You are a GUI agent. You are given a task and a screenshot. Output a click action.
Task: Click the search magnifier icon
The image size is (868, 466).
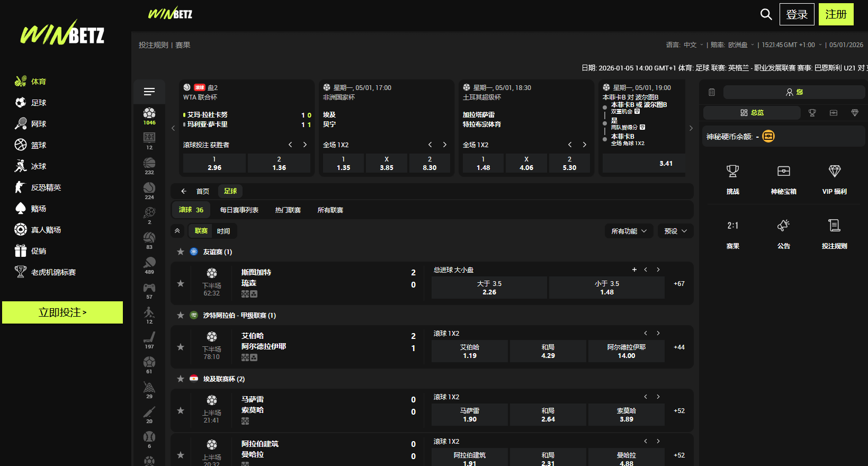point(766,14)
